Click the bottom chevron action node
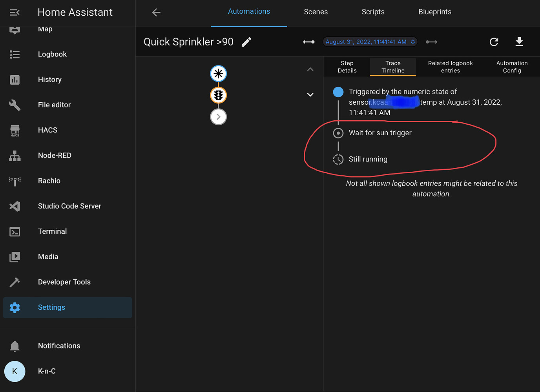This screenshot has height=392, width=540. 219,117
